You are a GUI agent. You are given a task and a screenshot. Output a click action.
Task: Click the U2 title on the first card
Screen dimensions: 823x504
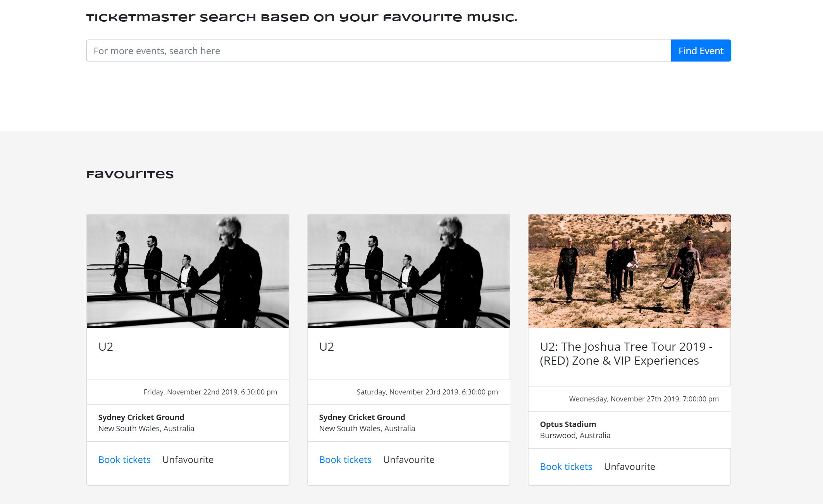[106, 346]
